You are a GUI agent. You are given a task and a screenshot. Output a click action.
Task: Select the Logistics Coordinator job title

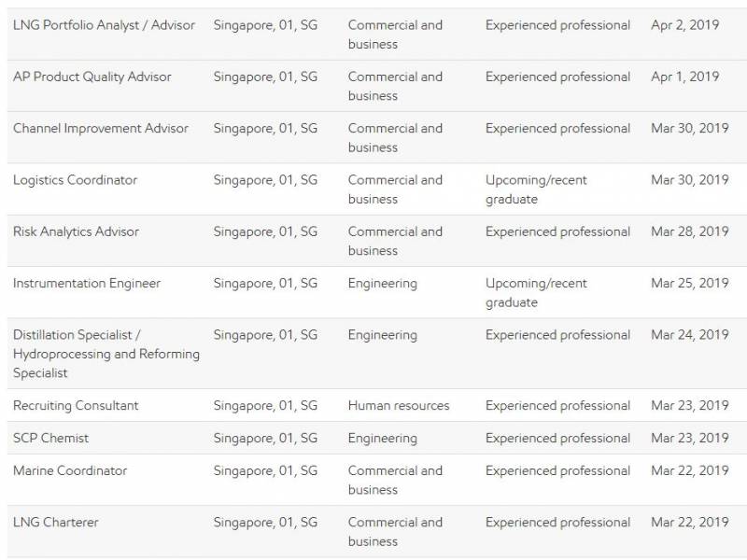(x=75, y=180)
